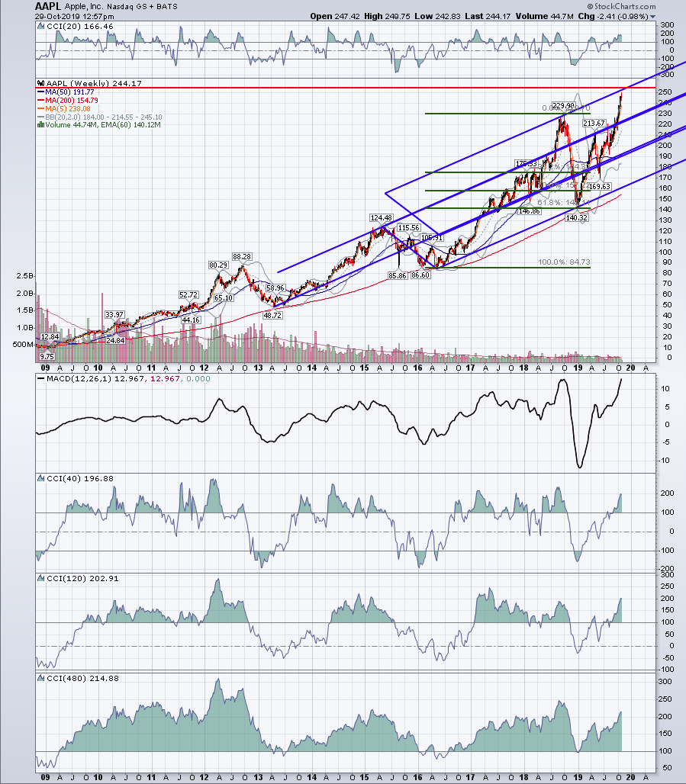
Task: Click the CCI(480) area chart icon
Action: [x=40, y=679]
